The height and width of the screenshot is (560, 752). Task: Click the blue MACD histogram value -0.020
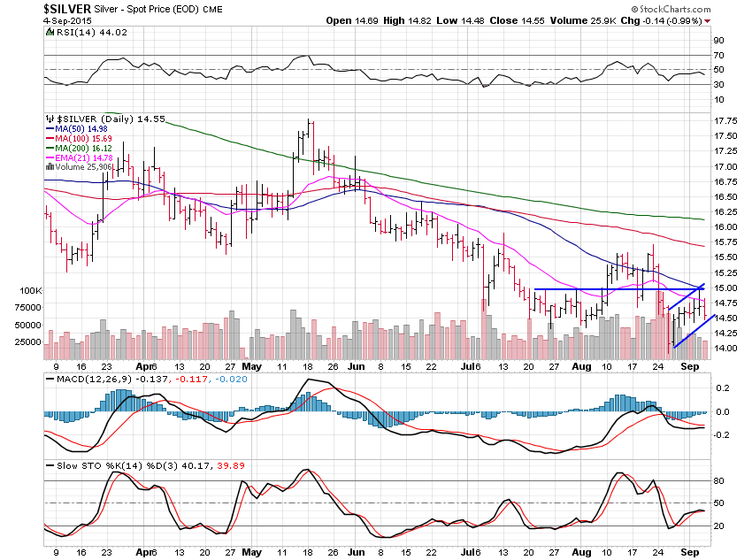(231, 380)
